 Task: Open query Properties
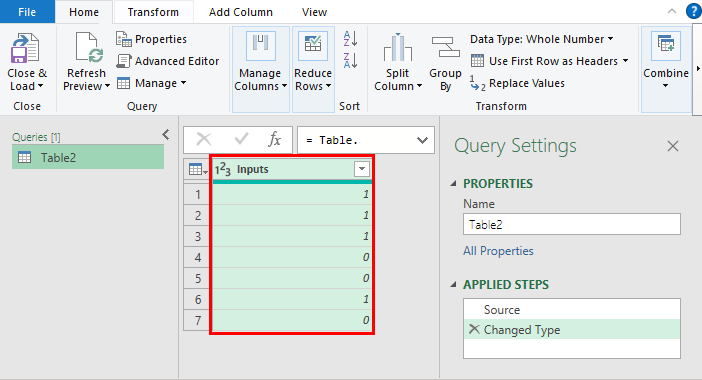point(151,39)
